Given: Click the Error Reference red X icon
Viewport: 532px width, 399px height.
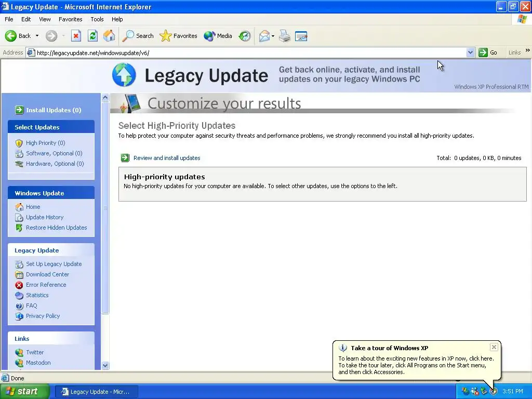Looking at the screenshot, I should [19, 285].
